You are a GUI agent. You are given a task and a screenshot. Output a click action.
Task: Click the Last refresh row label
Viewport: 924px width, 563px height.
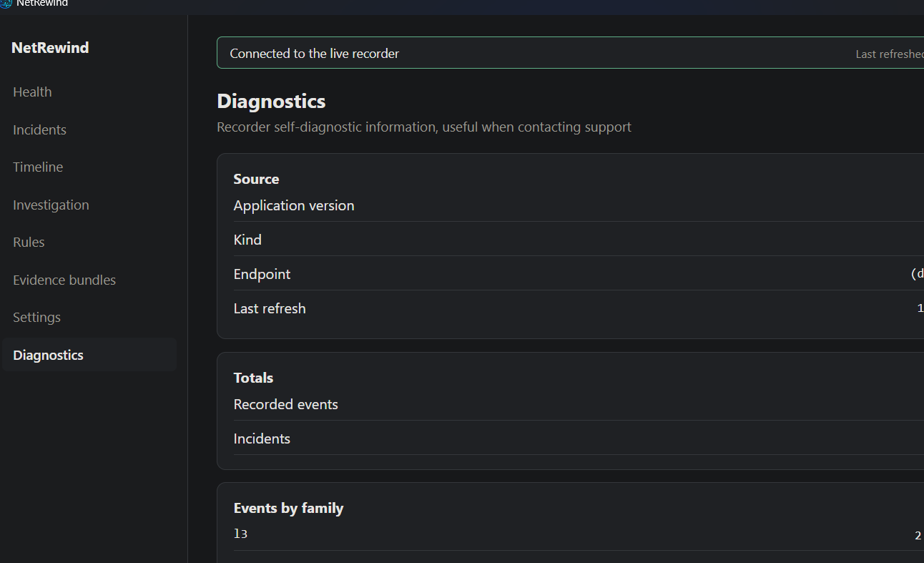pos(270,308)
